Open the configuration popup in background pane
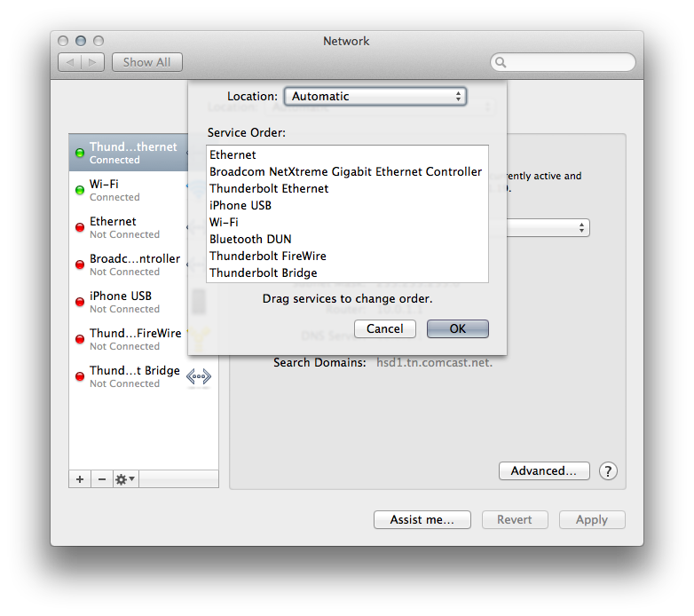Image resolution: width=694 pixels, height=616 pixels. (x=548, y=228)
